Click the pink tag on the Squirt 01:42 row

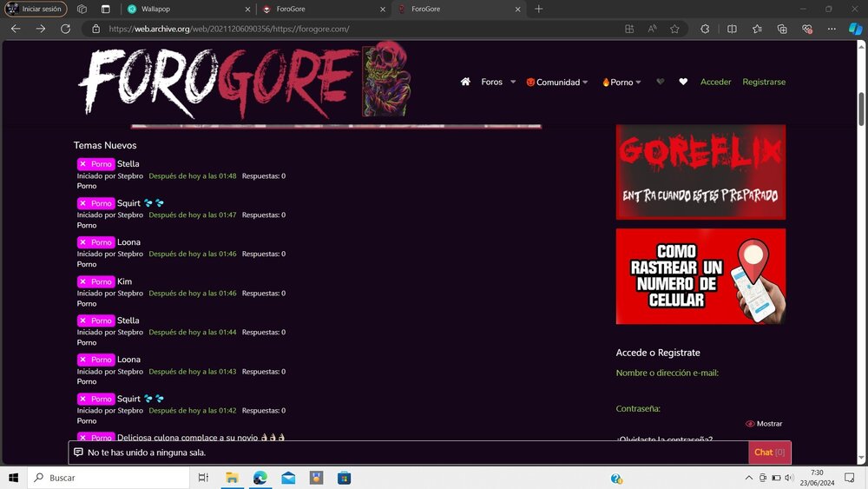[95, 399]
